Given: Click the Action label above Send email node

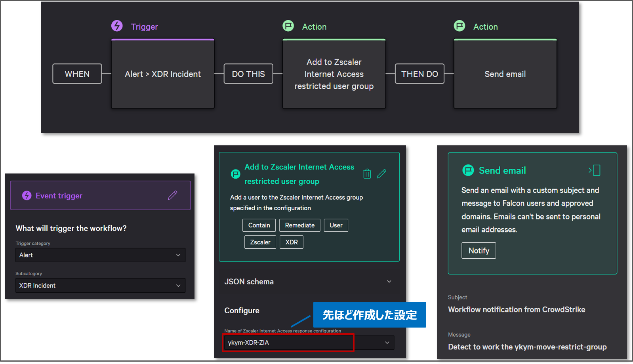Looking at the screenshot, I should coord(486,27).
